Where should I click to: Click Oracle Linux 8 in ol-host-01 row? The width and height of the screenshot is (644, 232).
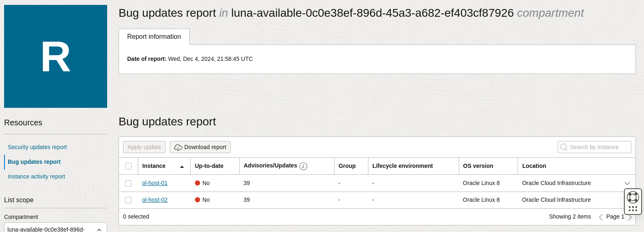pyautogui.click(x=481, y=183)
